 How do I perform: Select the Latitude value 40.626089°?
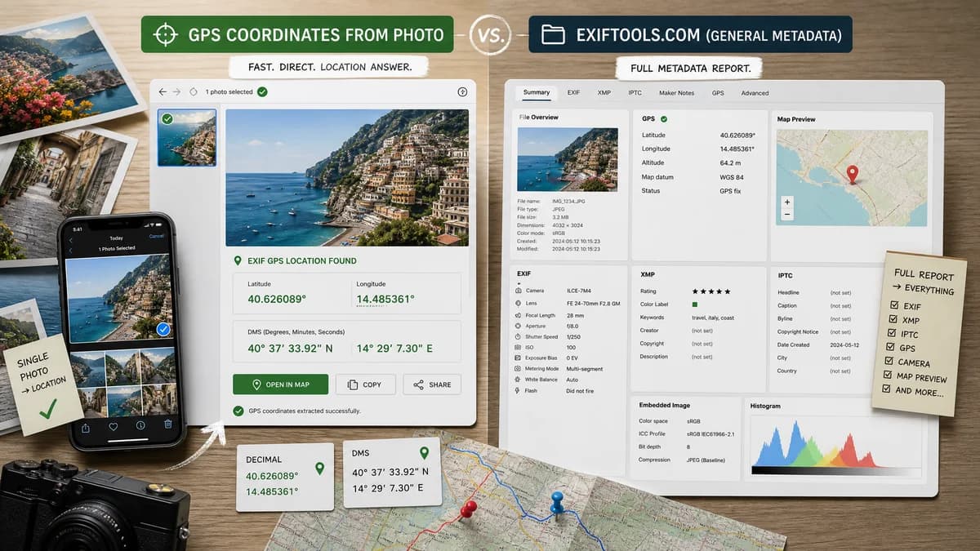click(x=277, y=300)
